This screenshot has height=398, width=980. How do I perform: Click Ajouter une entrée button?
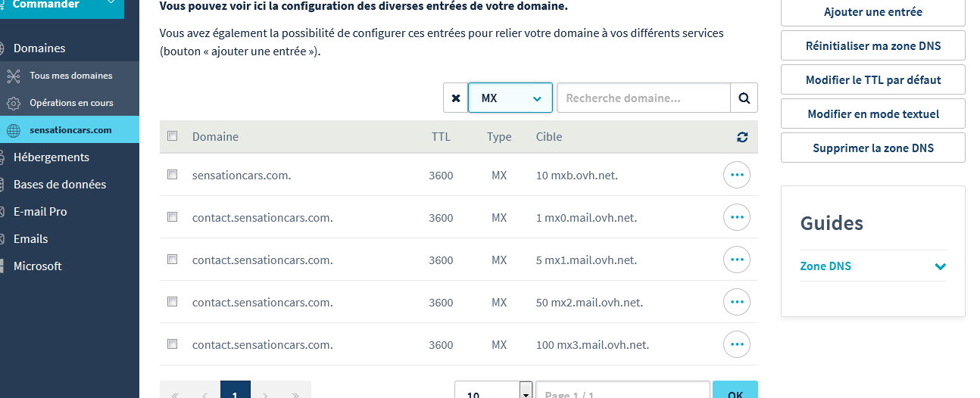click(872, 12)
